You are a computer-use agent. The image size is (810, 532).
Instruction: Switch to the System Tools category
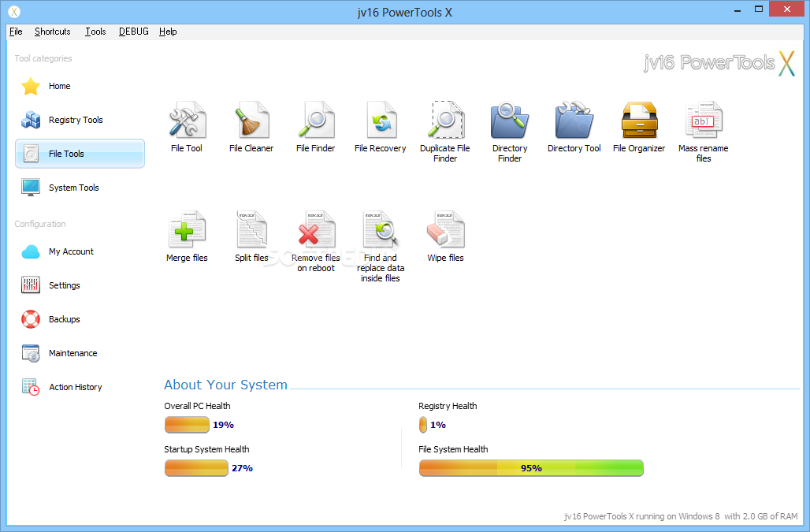coord(73,187)
